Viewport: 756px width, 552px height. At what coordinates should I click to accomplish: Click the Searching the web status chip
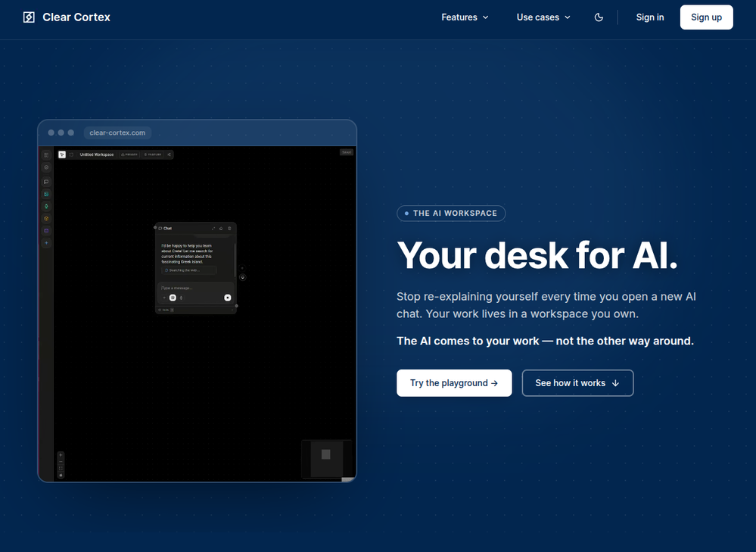tap(188, 270)
